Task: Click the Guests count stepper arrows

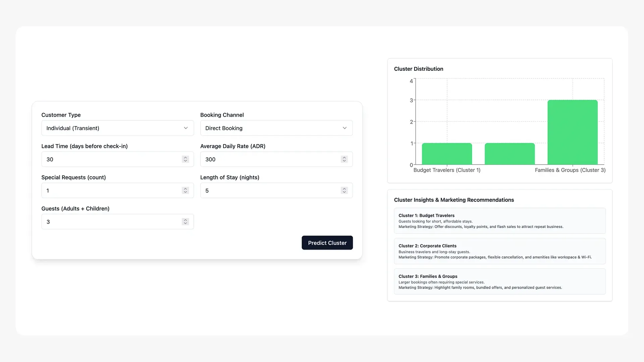Action: tap(185, 222)
